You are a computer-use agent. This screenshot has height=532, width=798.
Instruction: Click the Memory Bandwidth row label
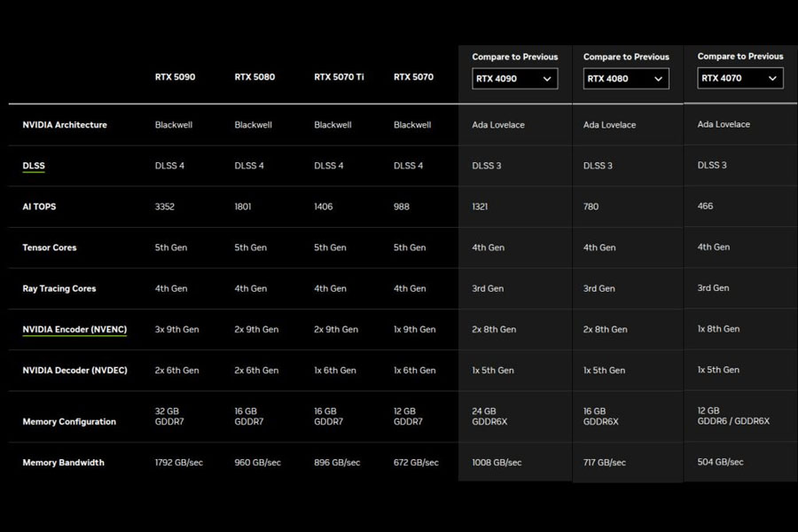tap(63, 463)
